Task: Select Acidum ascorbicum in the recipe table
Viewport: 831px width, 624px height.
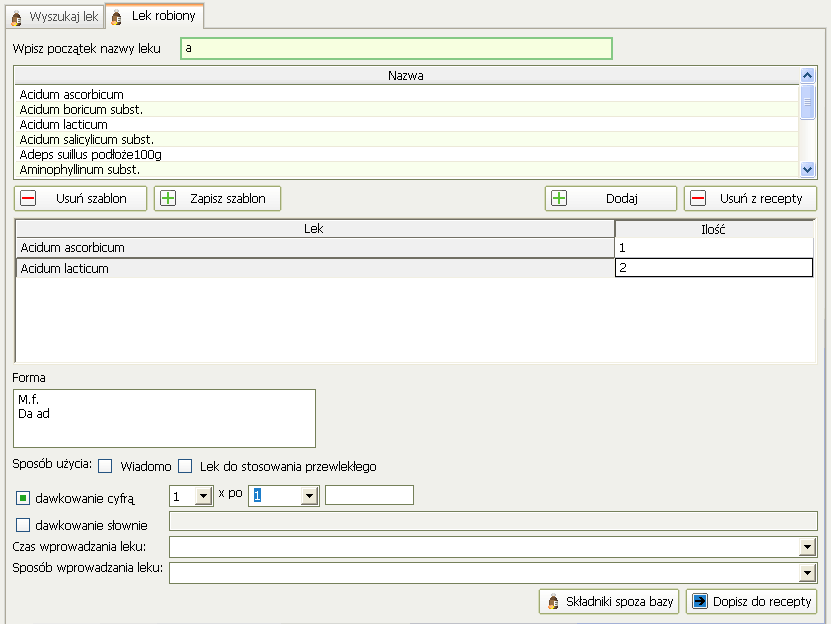Action: tap(315, 248)
